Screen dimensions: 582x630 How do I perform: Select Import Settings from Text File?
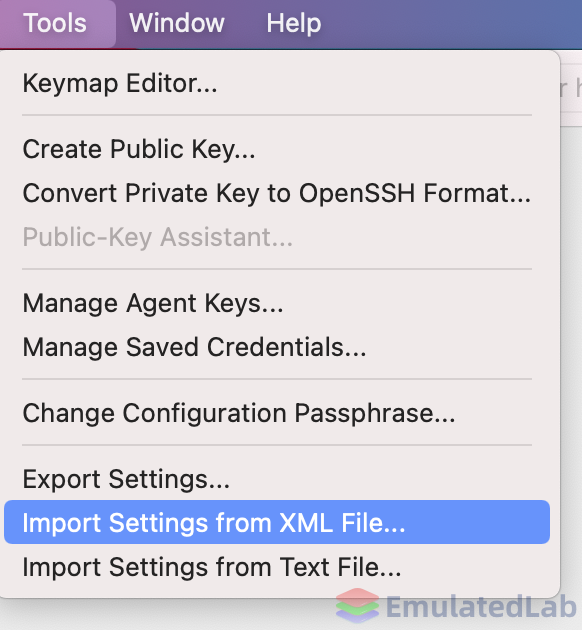(x=277, y=567)
